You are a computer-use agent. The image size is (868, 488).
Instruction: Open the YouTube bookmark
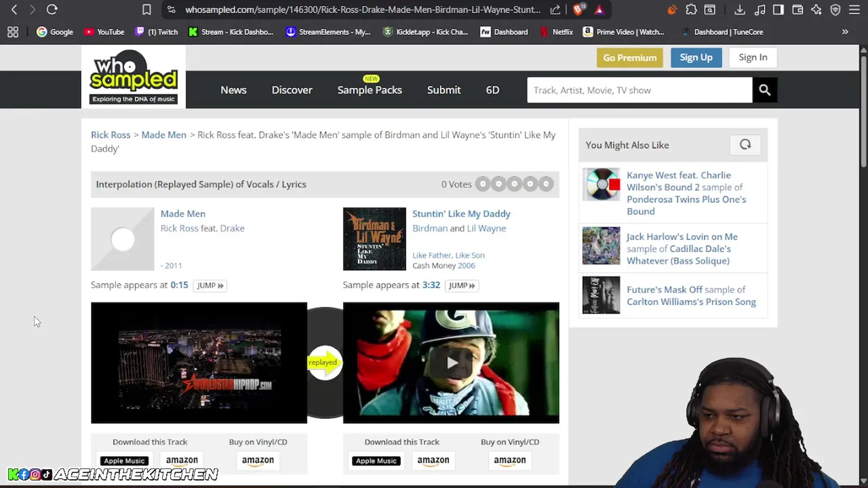[x=104, y=32]
